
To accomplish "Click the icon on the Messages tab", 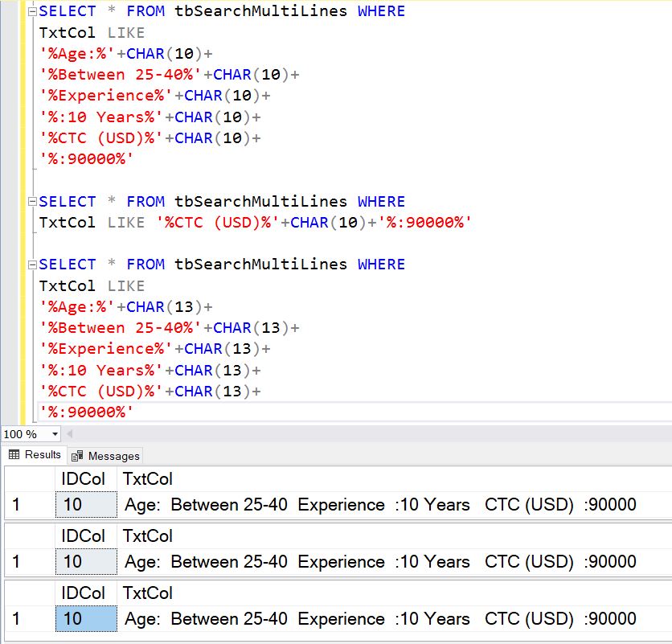I will coord(76,454).
